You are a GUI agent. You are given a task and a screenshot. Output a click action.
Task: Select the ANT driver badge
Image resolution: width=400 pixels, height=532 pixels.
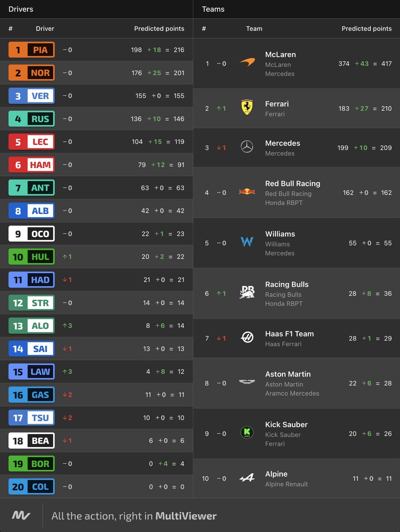click(x=31, y=188)
